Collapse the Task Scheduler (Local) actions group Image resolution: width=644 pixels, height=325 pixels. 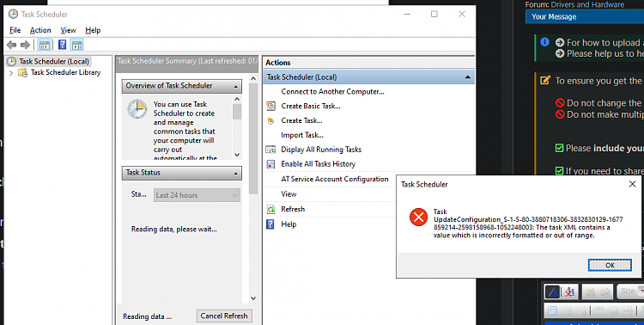tap(467, 77)
